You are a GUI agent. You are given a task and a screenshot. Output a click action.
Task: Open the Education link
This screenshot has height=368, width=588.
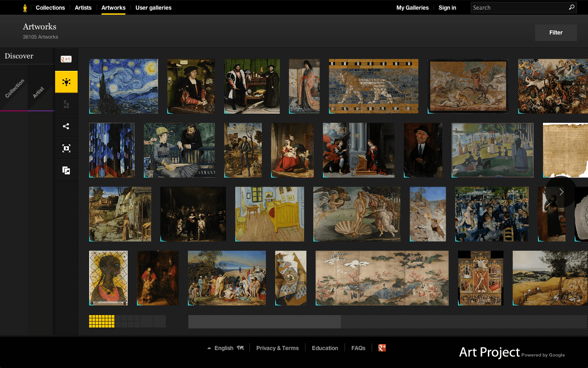(x=325, y=348)
